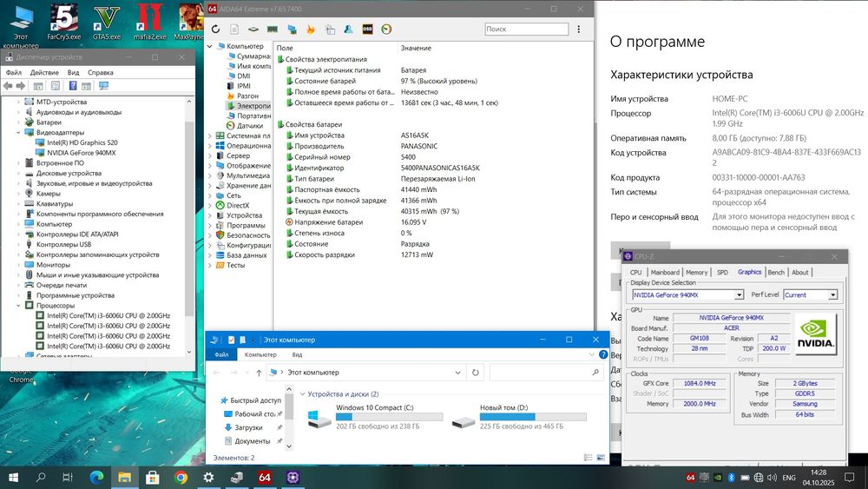
Task: Click the clock in the system tray
Action: point(819,478)
